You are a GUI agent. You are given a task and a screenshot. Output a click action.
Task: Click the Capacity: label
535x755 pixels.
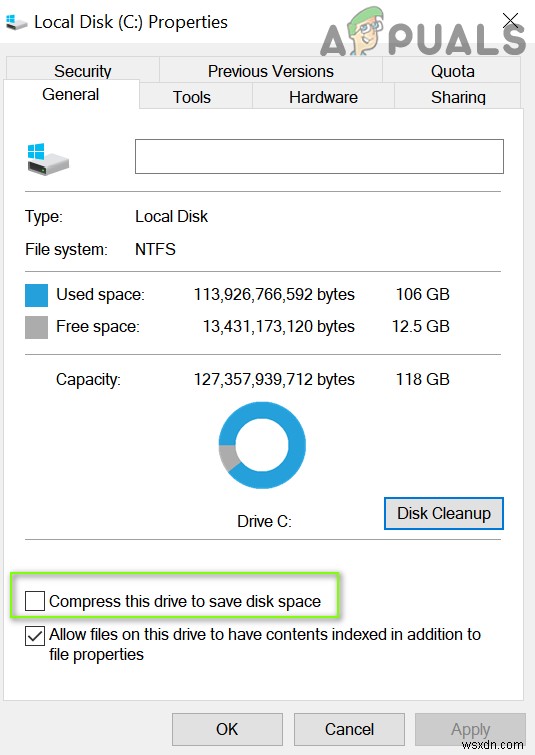click(x=88, y=380)
